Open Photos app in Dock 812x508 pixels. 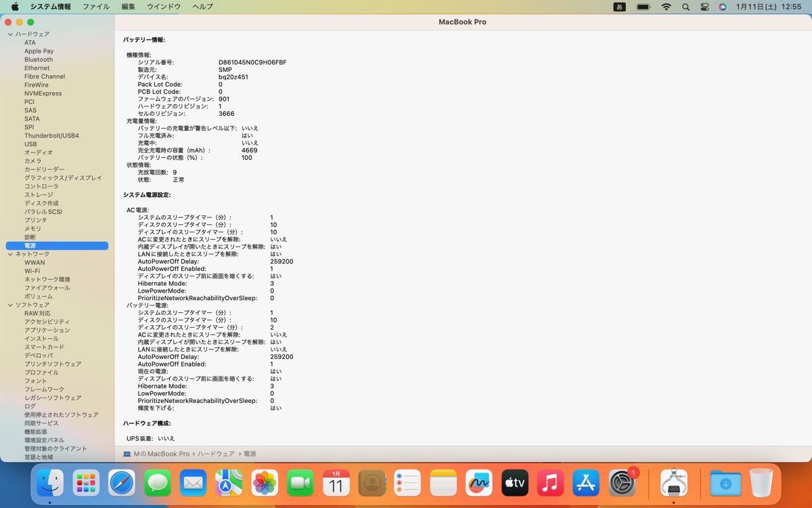[x=265, y=483]
